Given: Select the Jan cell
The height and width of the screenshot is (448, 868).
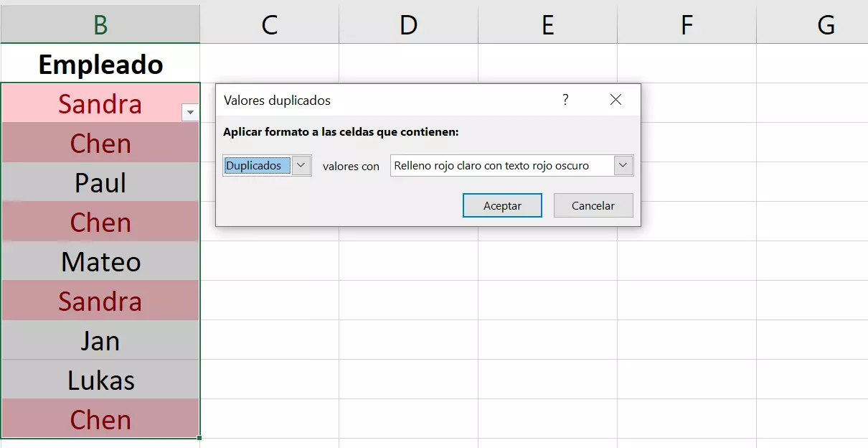Looking at the screenshot, I should click(100, 340).
